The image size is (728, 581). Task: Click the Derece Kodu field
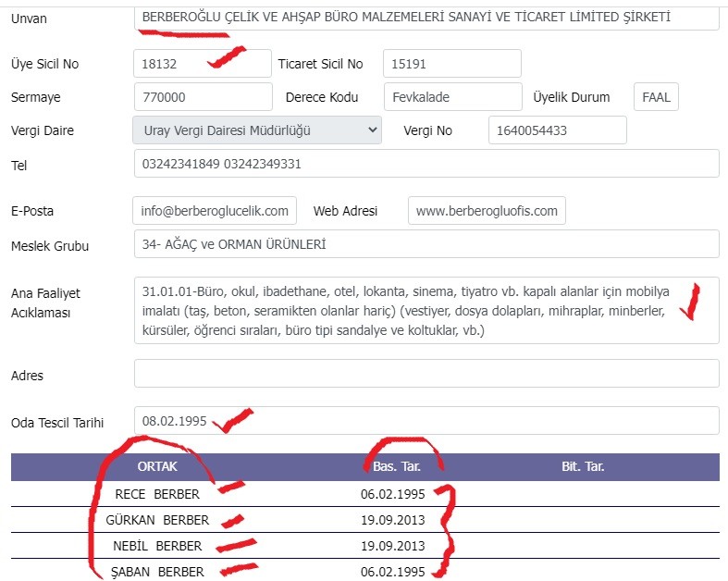point(453,97)
